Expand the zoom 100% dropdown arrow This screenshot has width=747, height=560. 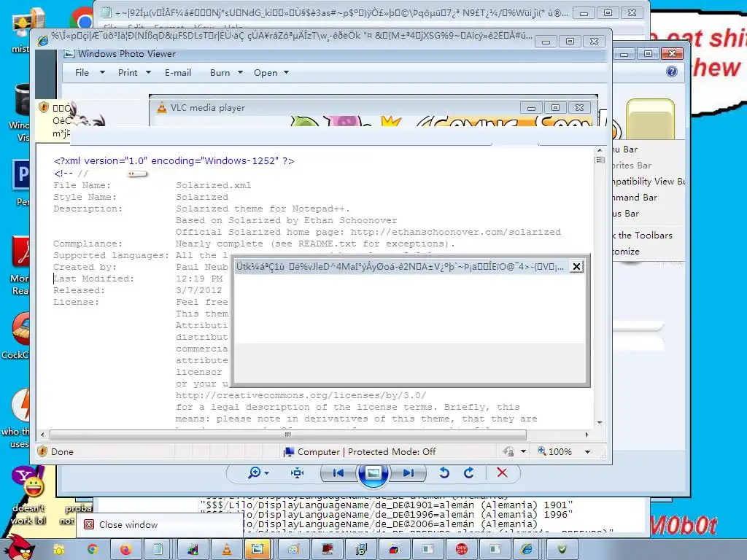[x=587, y=452]
